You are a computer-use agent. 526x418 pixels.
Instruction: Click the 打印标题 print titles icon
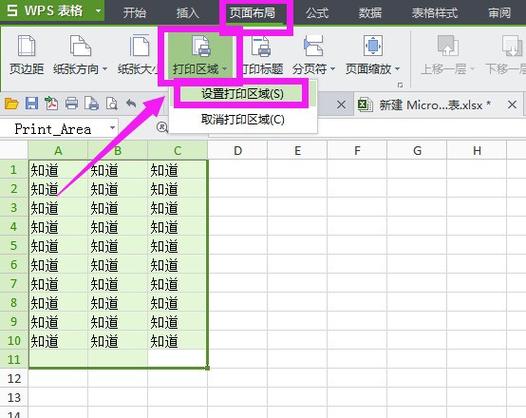[261, 46]
